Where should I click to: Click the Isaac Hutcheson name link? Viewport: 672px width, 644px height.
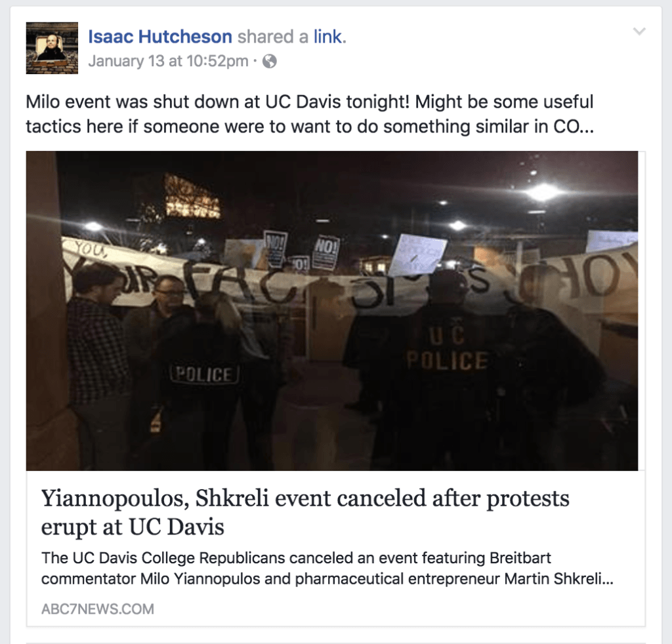160,37
